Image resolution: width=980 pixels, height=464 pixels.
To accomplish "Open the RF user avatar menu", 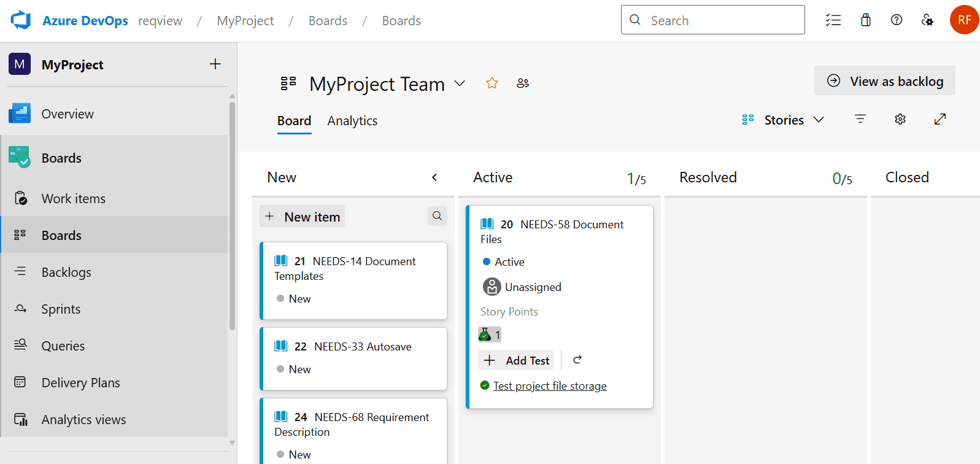I will point(964,20).
